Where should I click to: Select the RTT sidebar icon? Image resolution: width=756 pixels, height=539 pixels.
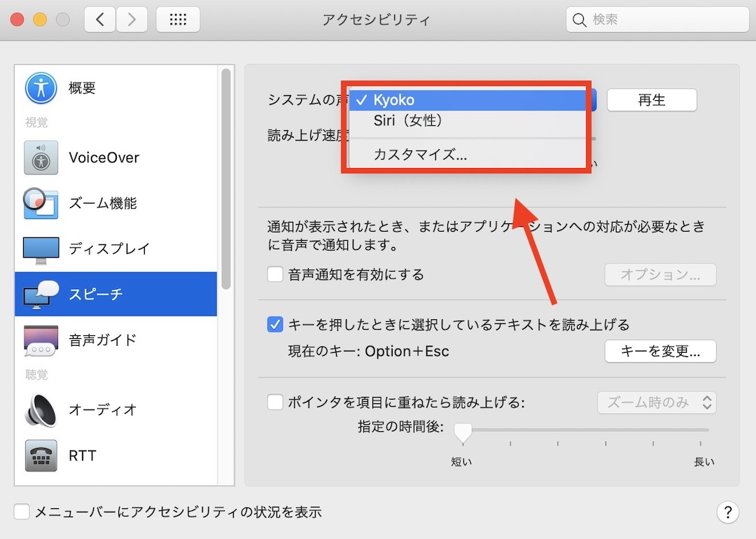[x=41, y=455]
